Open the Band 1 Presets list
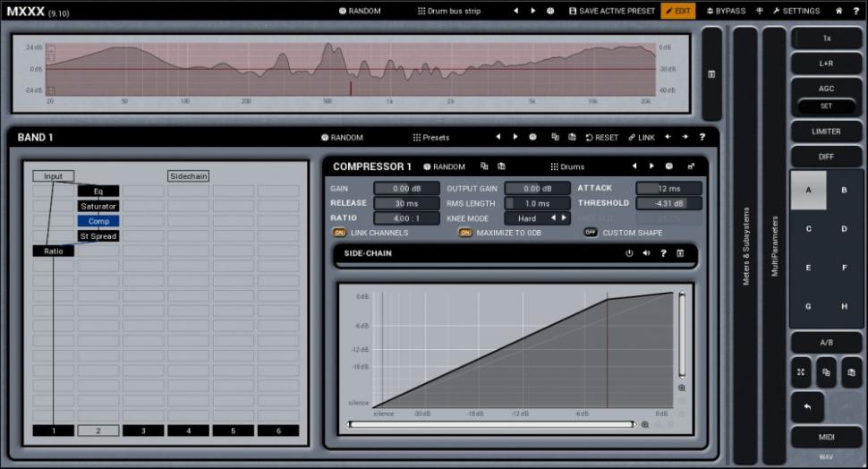The width and height of the screenshot is (868, 469). [430, 138]
